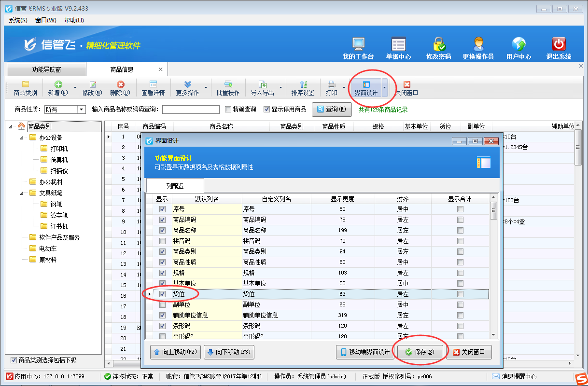Viewport: 588px width, 386px height.
Task: Open 用户中心 globe icon
Action: point(518,45)
